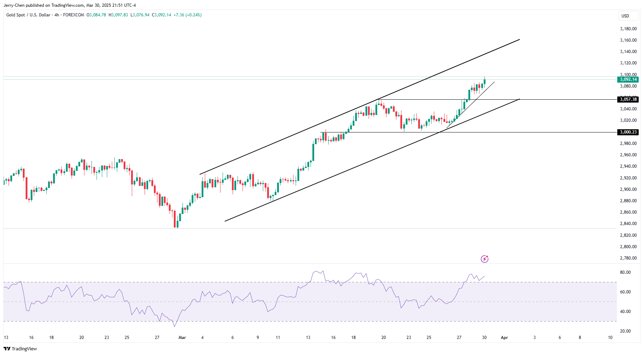Click the 30 date label on time axis

(484, 338)
